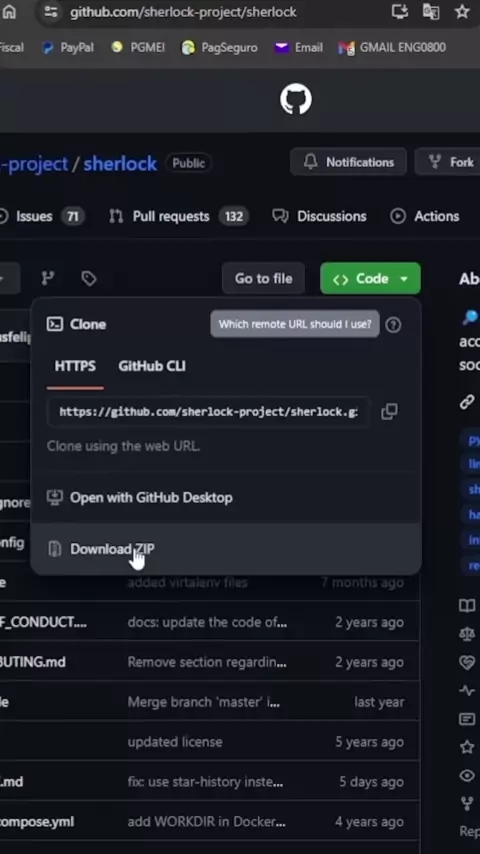This screenshot has width=480, height=854.
Task: Click the code of conduct heart icon in sidebar
Action: 467,662
